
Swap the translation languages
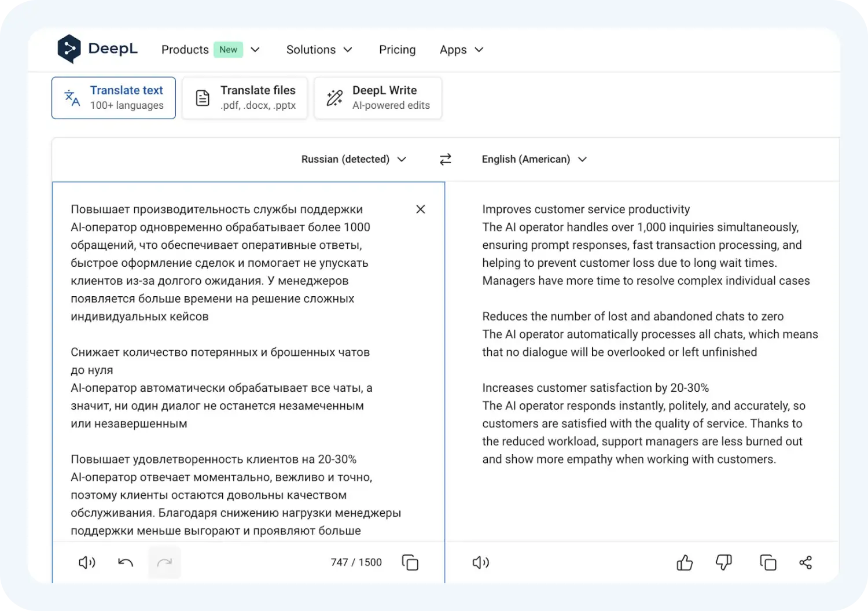click(x=446, y=159)
